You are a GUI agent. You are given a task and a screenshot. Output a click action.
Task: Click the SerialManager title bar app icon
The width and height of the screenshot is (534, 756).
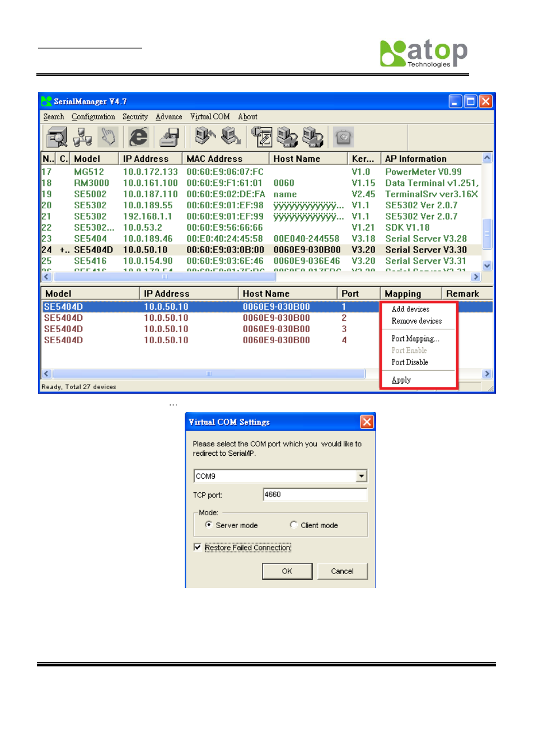coord(46,101)
